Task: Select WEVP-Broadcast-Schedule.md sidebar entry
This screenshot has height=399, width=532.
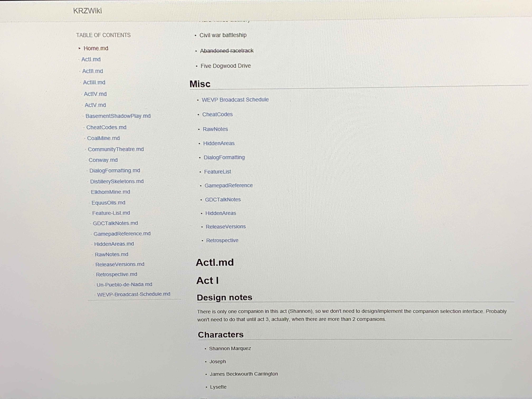Action: point(134,294)
